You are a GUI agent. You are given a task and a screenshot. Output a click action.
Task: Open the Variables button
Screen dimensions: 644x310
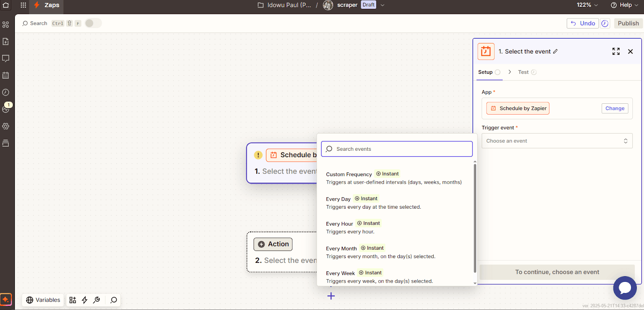point(43,300)
